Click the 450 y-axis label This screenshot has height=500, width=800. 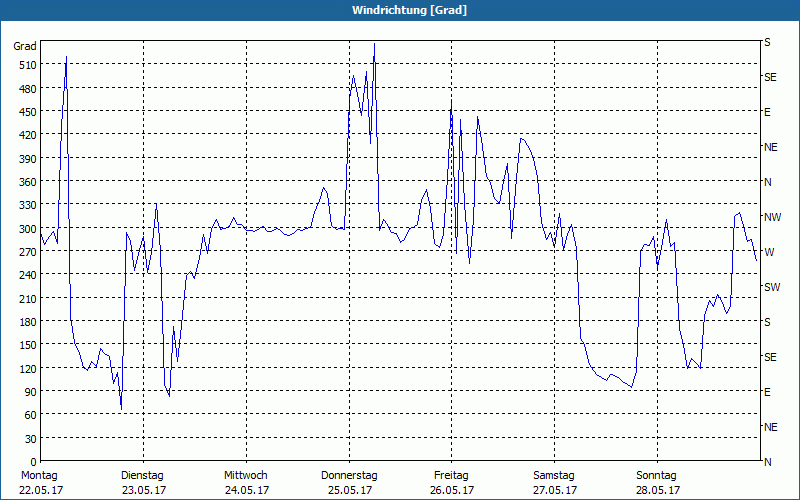pos(28,112)
